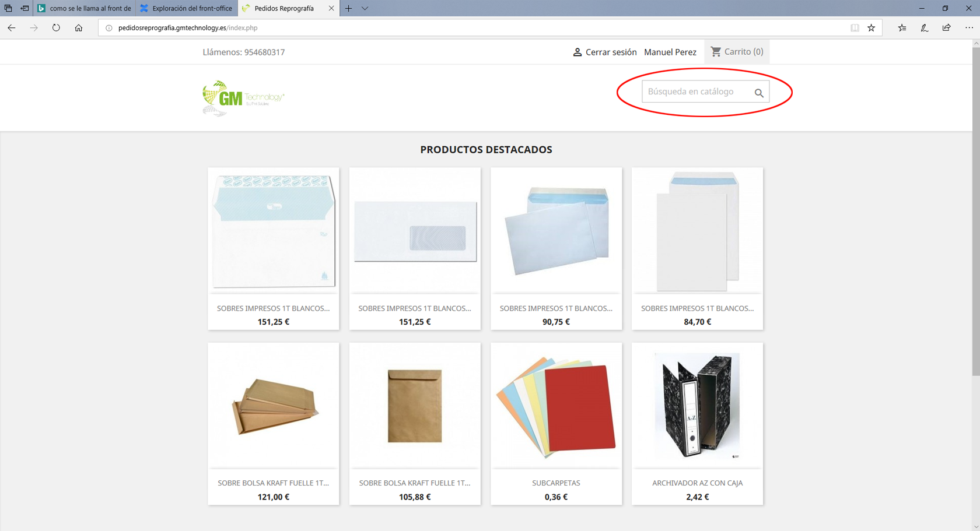Open reading view icon in address bar
This screenshot has width=980, height=531.
click(855, 27)
